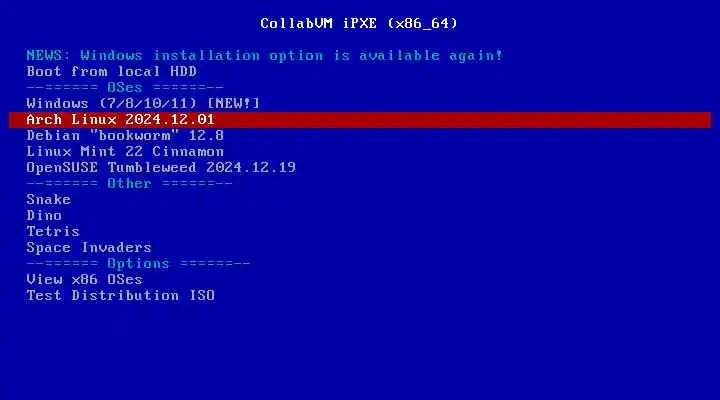
Task: Click the OSes section separator
Action: click(x=125, y=87)
